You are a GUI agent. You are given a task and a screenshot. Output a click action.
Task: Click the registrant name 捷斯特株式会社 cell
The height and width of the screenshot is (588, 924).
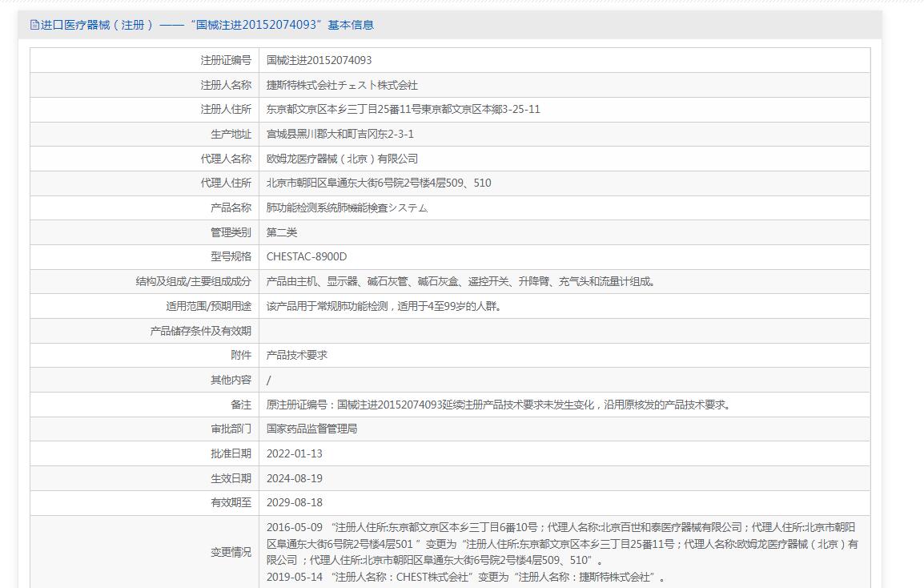tap(342, 85)
